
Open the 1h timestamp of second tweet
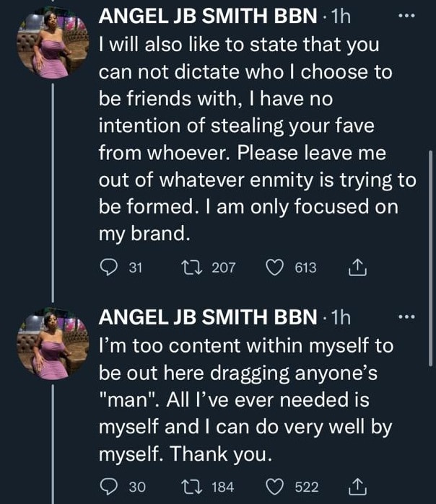(x=339, y=316)
